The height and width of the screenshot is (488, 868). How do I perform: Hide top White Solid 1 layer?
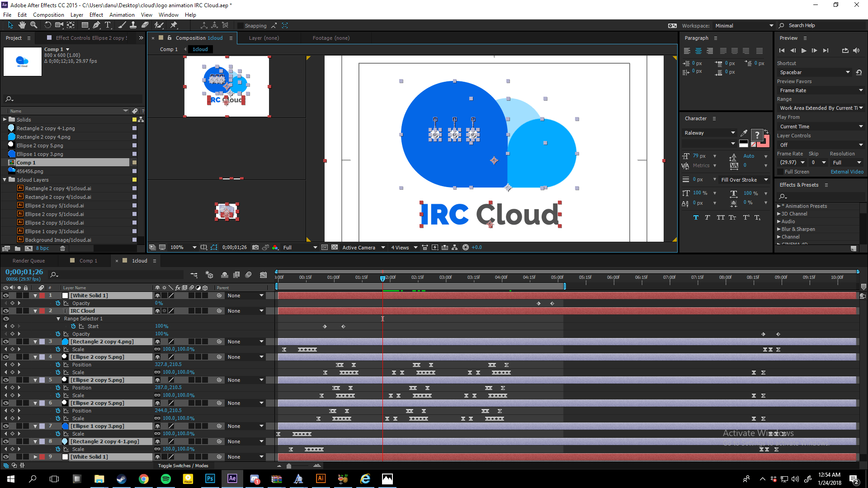coord(6,296)
